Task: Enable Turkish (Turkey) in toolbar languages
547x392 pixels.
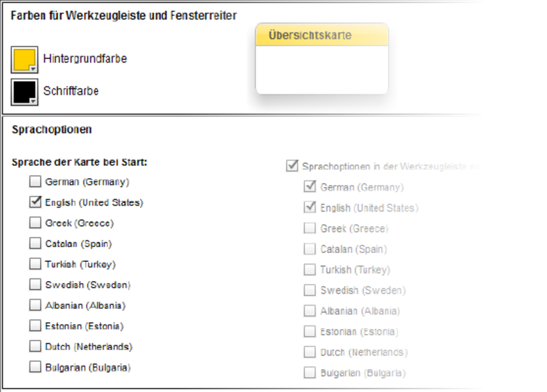Action: click(310, 270)
